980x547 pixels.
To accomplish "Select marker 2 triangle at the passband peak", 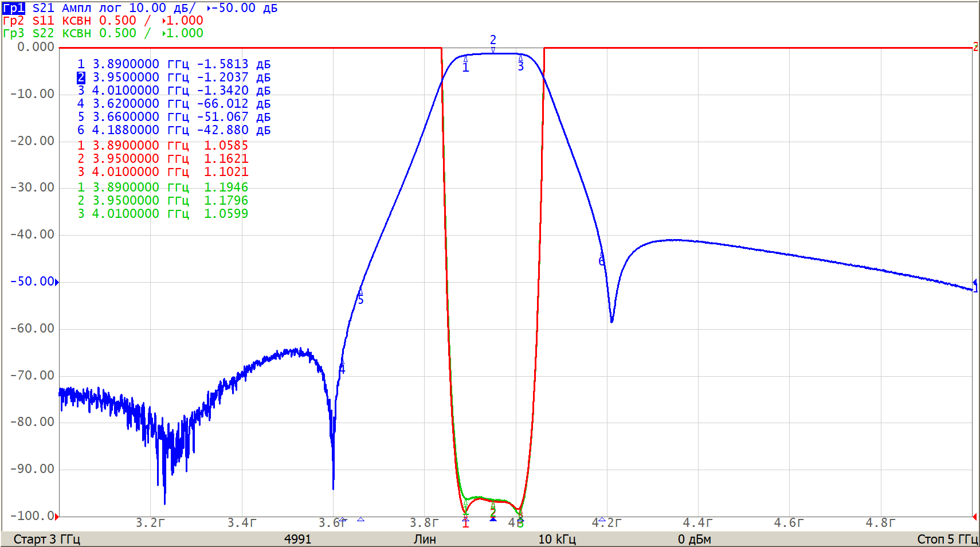I will point(493,50).
